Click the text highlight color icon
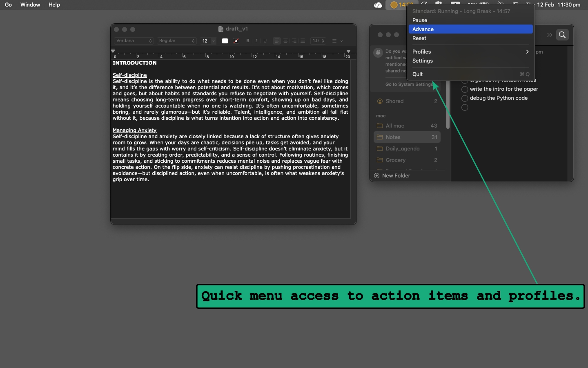588x368 pixels. (x=236, y=41)
